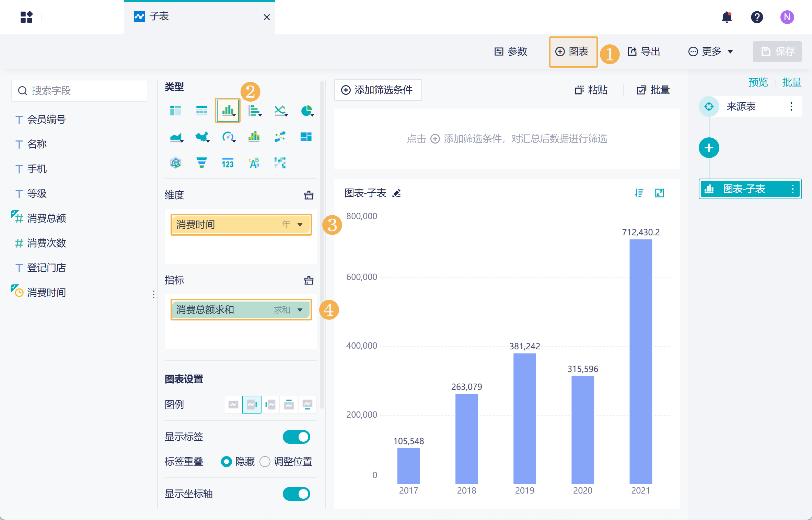
Task: Pick the radar chart type icon
Action: 176,163
